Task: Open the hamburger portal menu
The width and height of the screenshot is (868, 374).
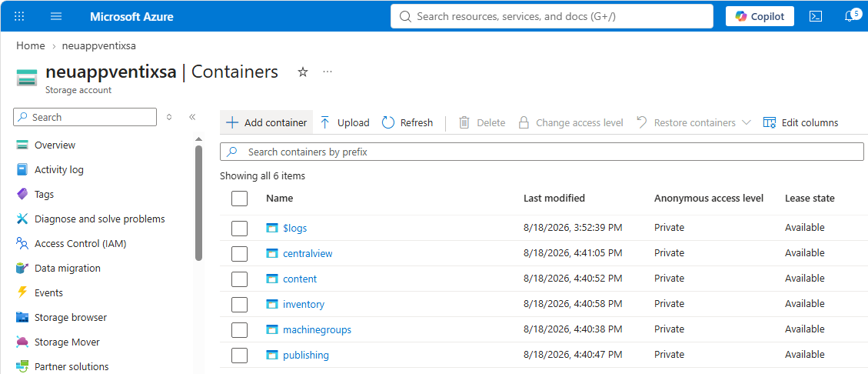Action: point(56,16)
